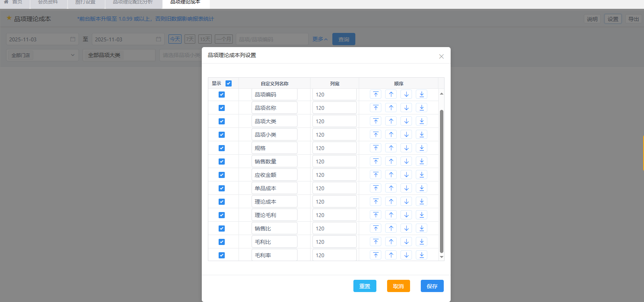Uncheck display checkbox for 规格 row
Viewport: 644px width, 302px height.
[222, 148]
